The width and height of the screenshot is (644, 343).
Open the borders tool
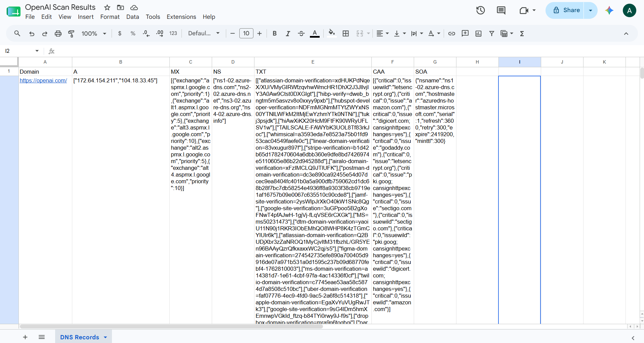click(x=346, y=33)
